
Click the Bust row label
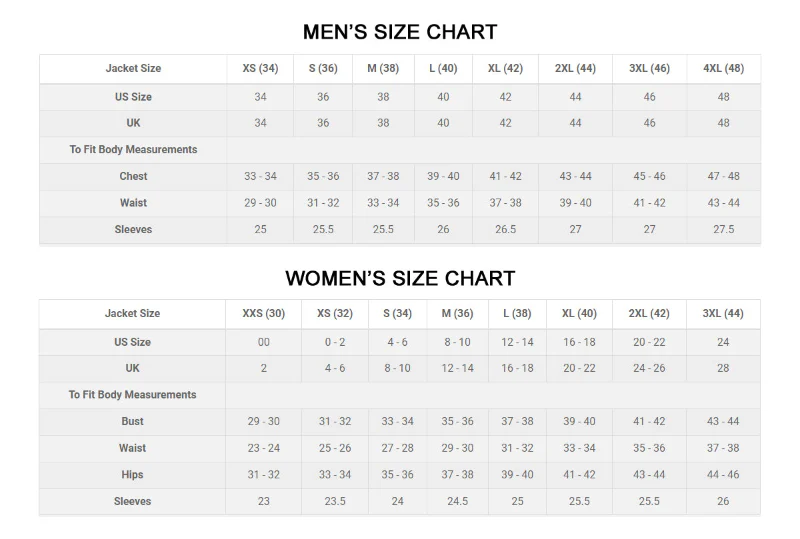pyautogui.click(x=133, y=422)
